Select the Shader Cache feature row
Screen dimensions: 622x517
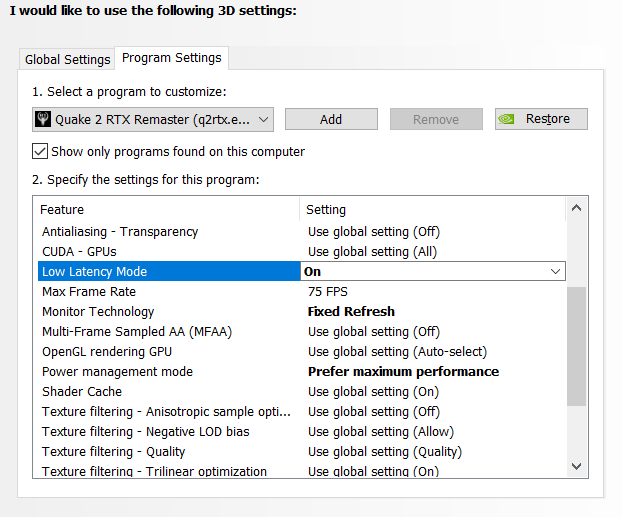coord(82,392)
